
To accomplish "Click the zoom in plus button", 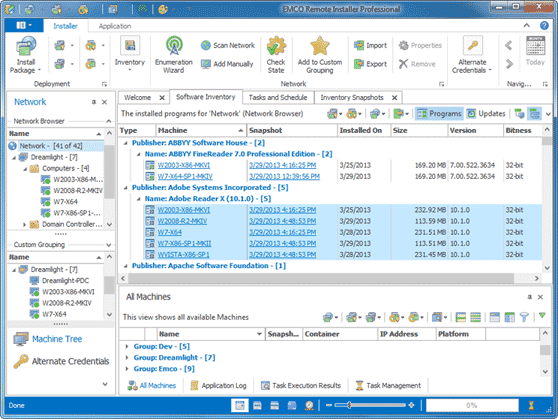I will point(411,405).
